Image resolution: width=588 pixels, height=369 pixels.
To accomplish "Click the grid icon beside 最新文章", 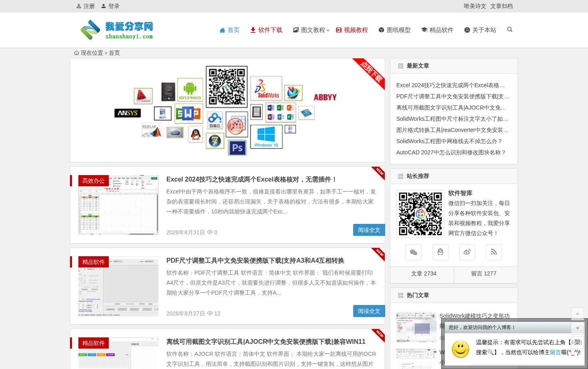I will click(401, 66).
